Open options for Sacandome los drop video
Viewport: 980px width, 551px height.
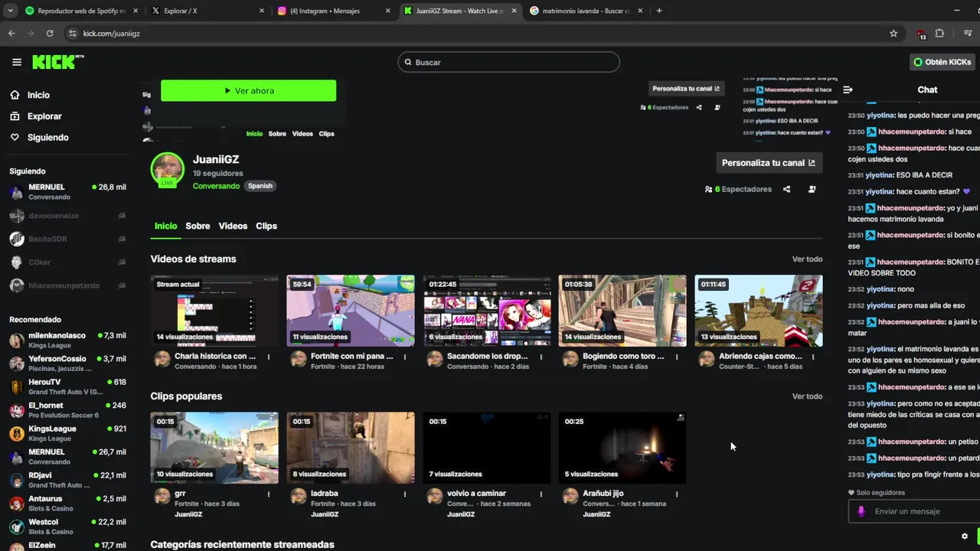pyautogui.click(x=541, y=357)
